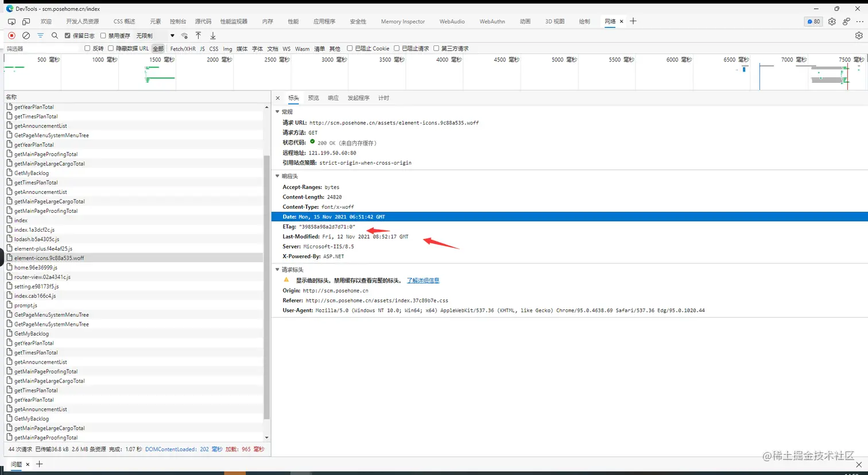Filter requests by CSS type

click(214, 49)
